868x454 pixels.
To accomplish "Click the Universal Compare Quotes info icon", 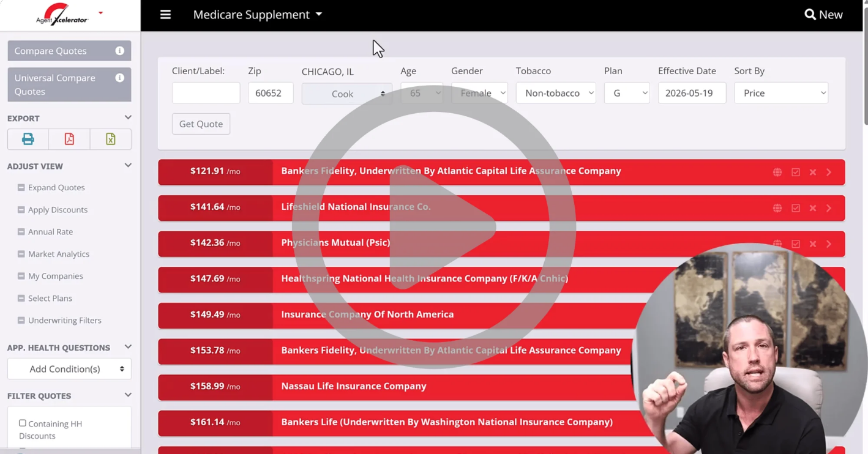I will click(x=120, y=78).
